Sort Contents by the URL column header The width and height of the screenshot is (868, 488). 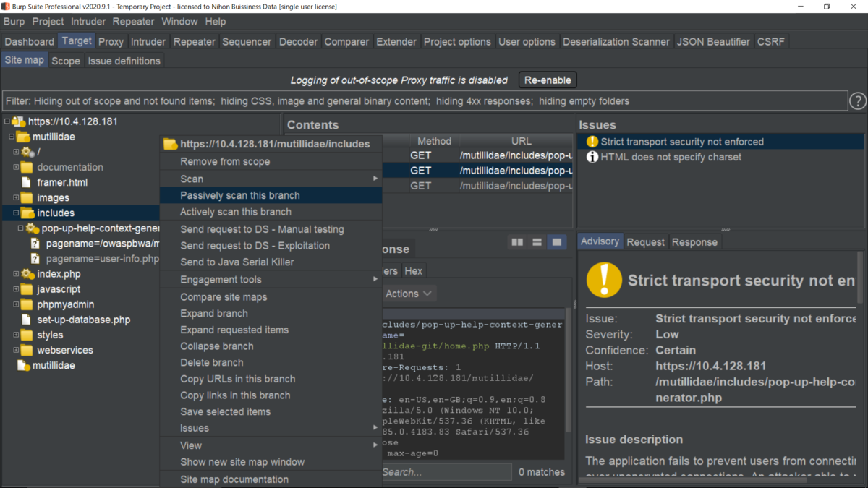click(x=521, y=141)
